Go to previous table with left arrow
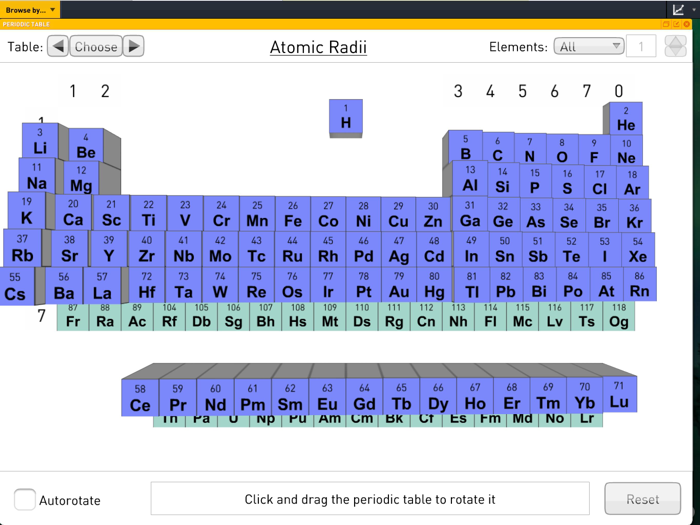Image resolution: width=700 pixels, height=525 pixels. (58, 46)
